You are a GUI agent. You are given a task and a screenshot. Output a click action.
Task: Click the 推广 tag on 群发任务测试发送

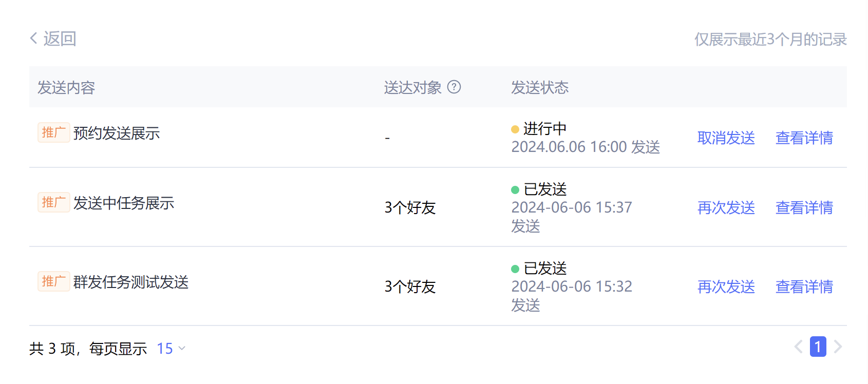54,281
